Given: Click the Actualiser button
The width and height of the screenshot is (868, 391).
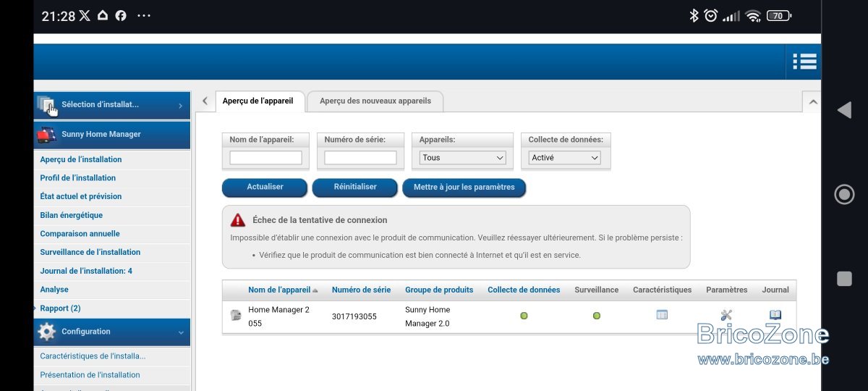Looking at the screenshot, I should pos(265,187).
